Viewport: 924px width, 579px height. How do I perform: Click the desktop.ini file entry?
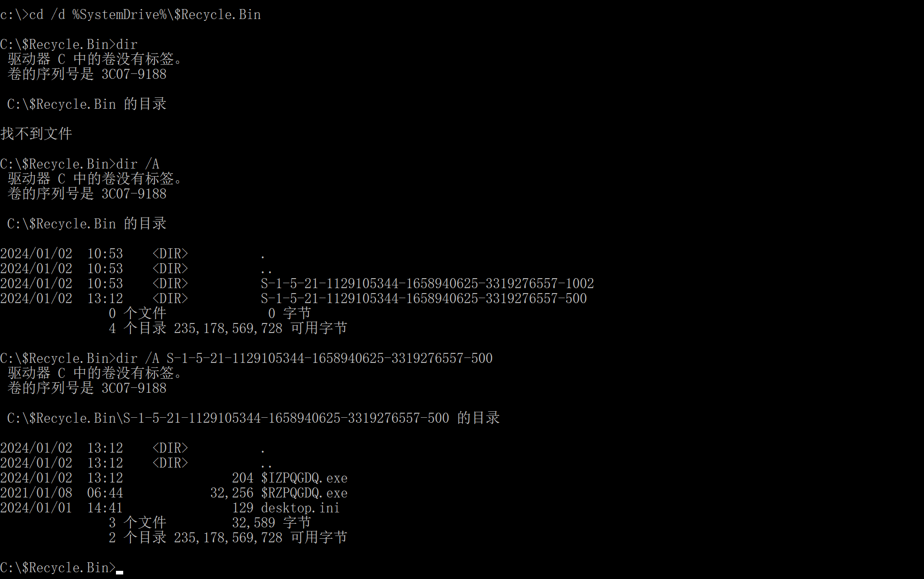(x=300, y=508)
